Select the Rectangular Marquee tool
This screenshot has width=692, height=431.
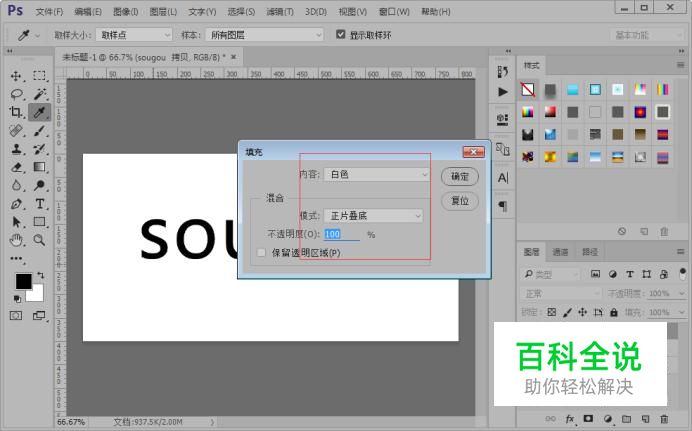tap(39, 75)
